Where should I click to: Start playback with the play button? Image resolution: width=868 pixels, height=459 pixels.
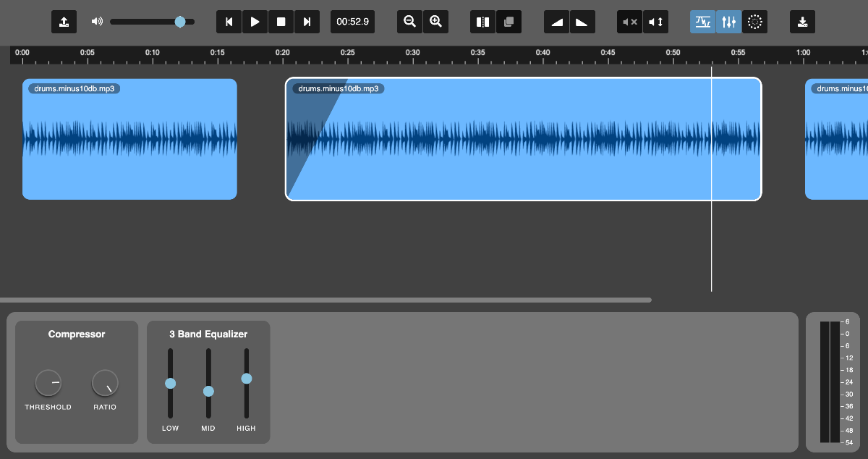pos(255,22)
